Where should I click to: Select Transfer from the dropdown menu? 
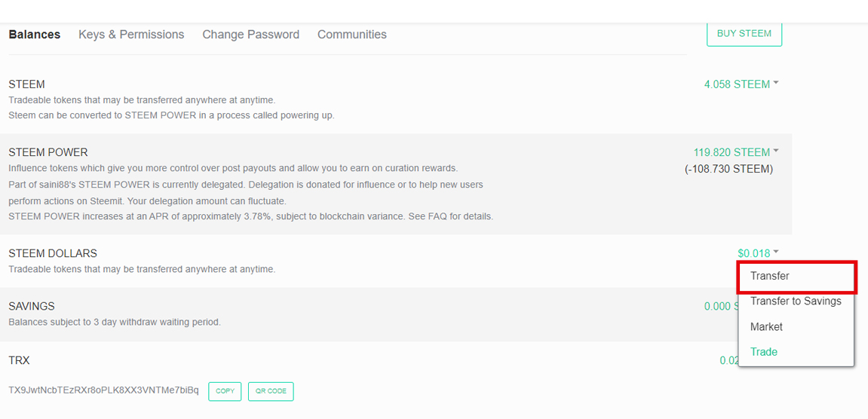[x=770, y=277]
